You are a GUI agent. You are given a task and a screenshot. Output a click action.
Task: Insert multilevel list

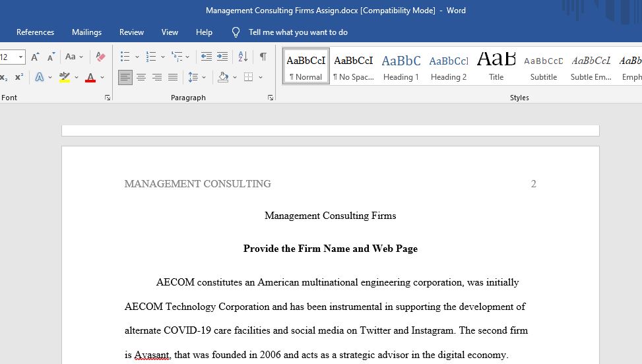point(177,57)
